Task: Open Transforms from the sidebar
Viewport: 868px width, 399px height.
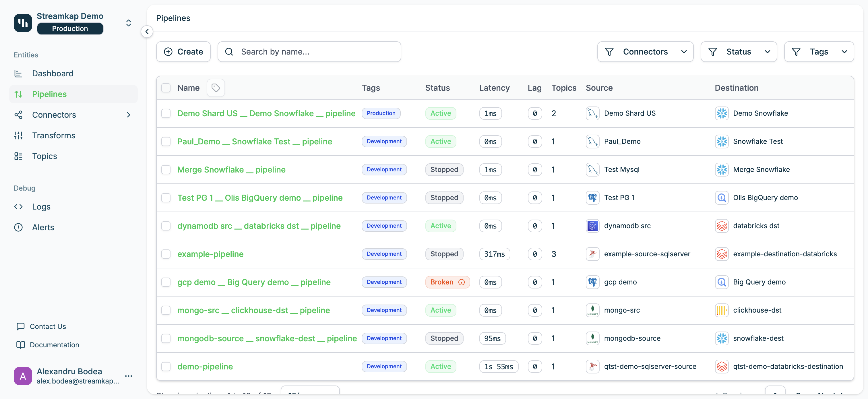Action: point(54,135)
